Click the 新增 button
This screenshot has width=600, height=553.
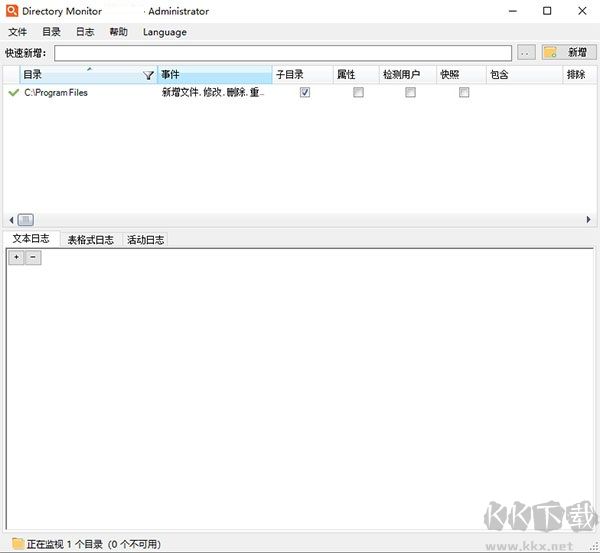(569, 52)
